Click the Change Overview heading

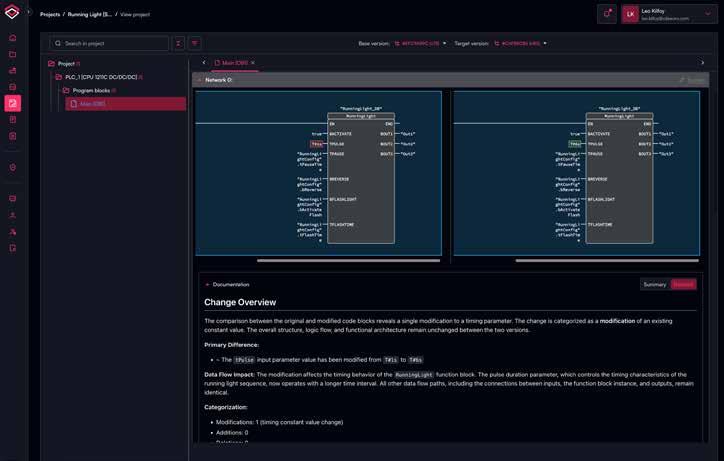[240, 302]
